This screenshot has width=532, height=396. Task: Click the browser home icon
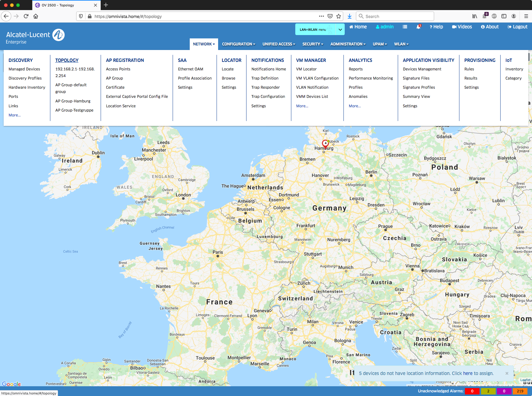pos(36,16)
